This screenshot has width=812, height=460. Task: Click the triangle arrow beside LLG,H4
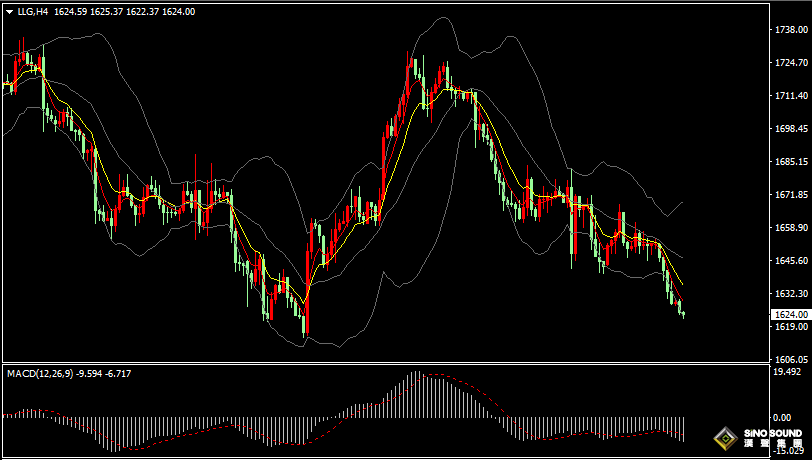pyautogui.click(x=9, y=11)
